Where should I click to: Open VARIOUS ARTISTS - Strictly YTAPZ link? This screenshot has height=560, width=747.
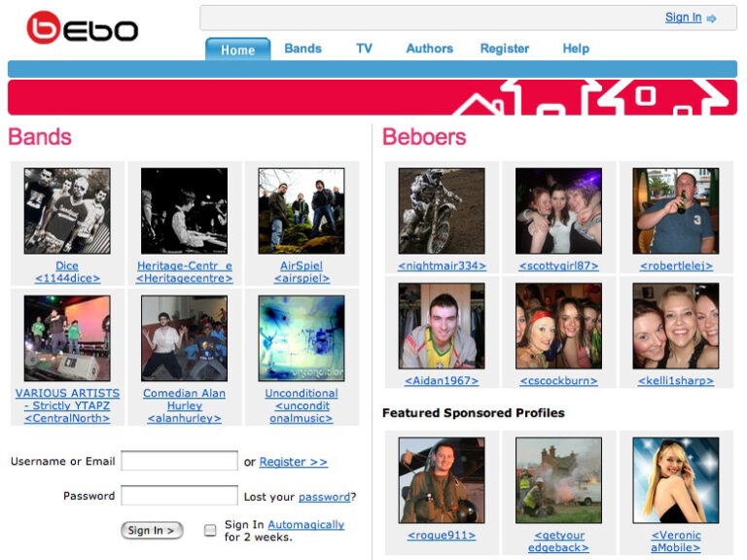pos(67,405)
